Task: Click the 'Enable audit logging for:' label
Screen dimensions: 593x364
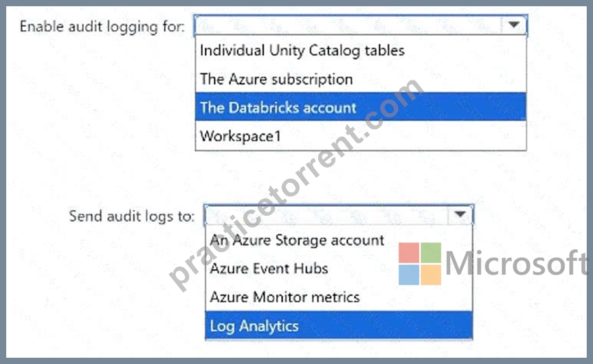Action: click(x=102, y=27)
